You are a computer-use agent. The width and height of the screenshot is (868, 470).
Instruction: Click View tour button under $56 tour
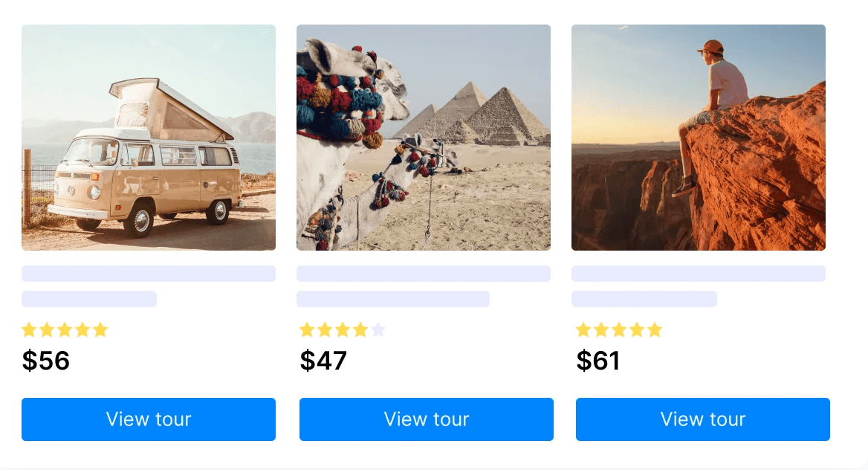pos(149,419)
